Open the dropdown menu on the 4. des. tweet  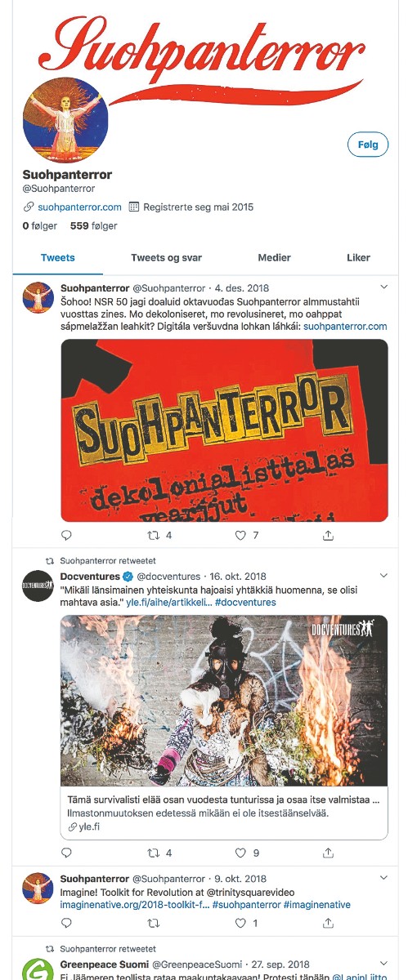[x=384, y=287]
